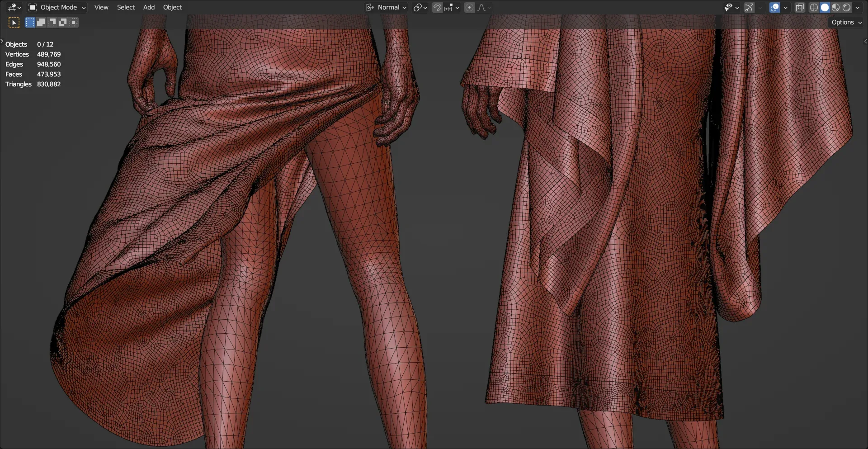
Task: Toggle X-ray mode
Action: (x=800, y=7)
